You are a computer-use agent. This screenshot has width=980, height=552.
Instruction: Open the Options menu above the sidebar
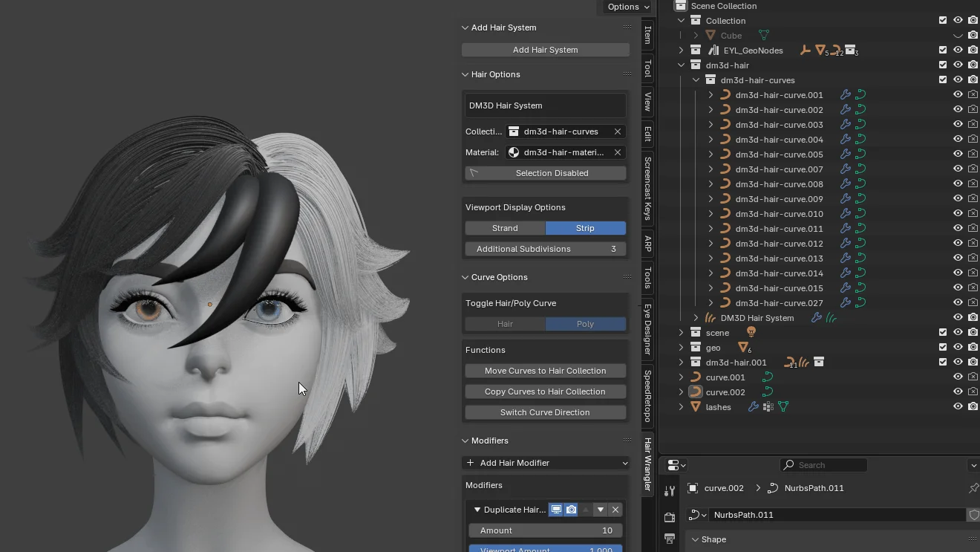point(624,7)
